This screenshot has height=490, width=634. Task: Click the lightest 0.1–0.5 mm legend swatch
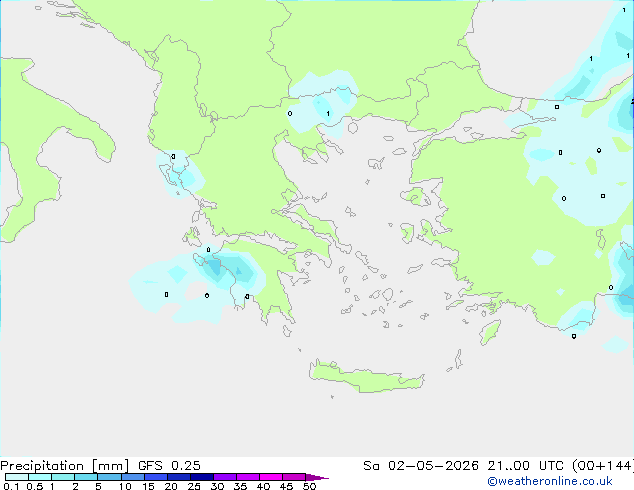(x=17, y=477)
